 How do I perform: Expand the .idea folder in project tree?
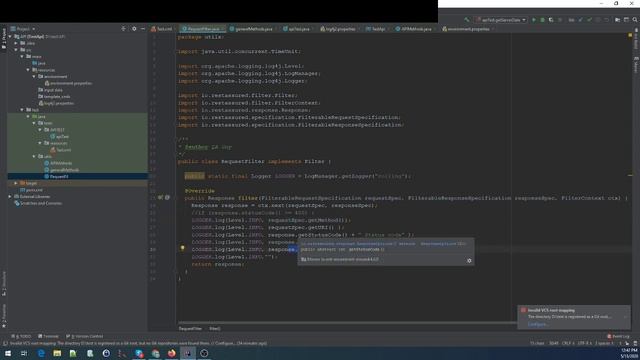16,43
